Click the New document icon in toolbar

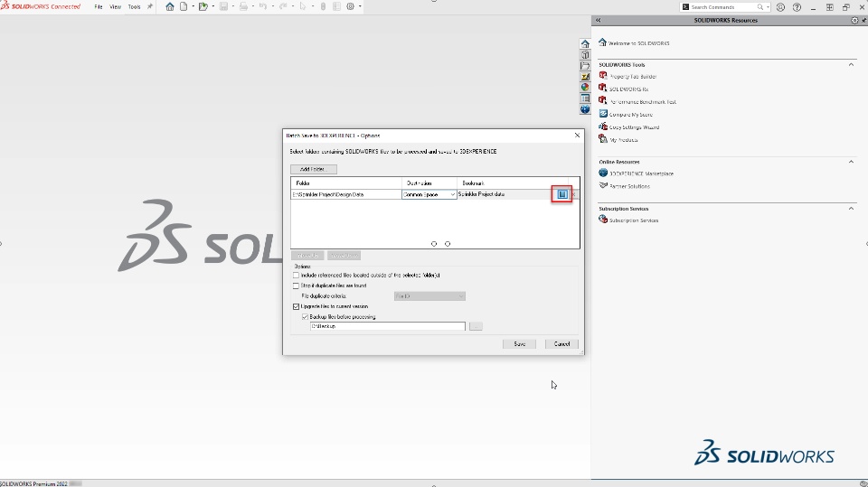184,6
